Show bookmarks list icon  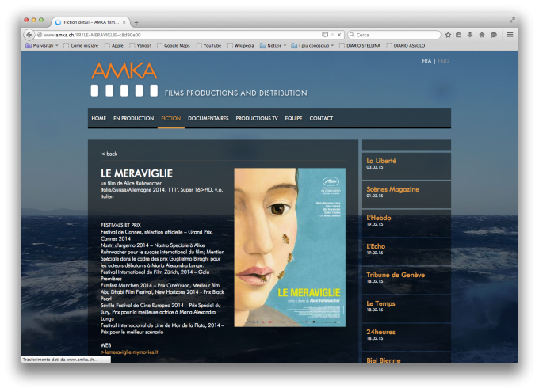tap(459, 35)
